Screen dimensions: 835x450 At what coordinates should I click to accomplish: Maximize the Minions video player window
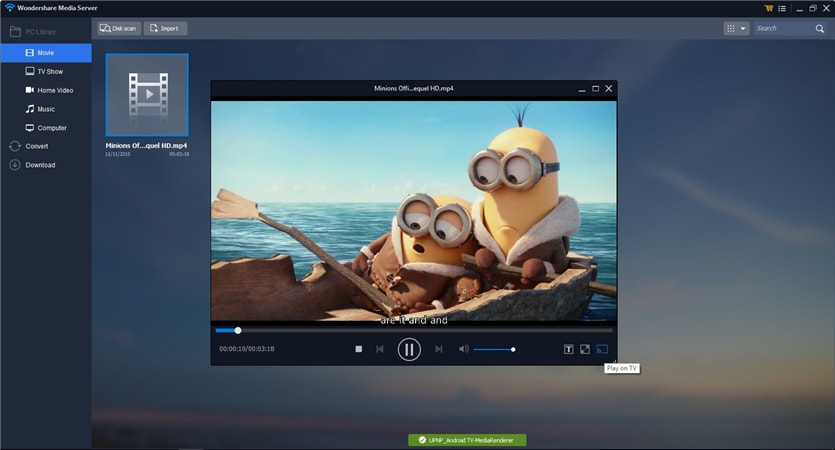pos(595,88)
